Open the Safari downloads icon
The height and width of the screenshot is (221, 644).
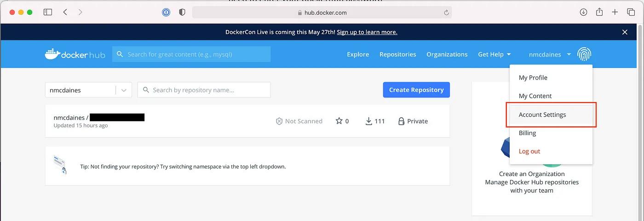tap(583, 12)
